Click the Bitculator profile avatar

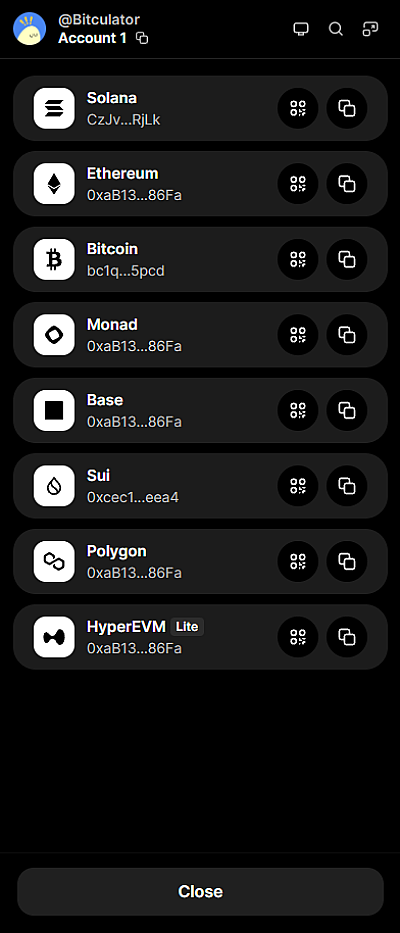tap(30, 29)
